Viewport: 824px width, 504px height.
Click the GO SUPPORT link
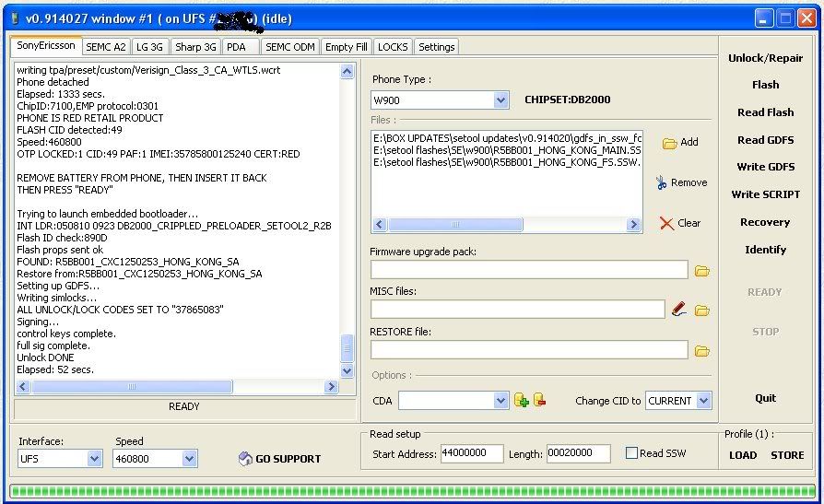pos(288,459)
